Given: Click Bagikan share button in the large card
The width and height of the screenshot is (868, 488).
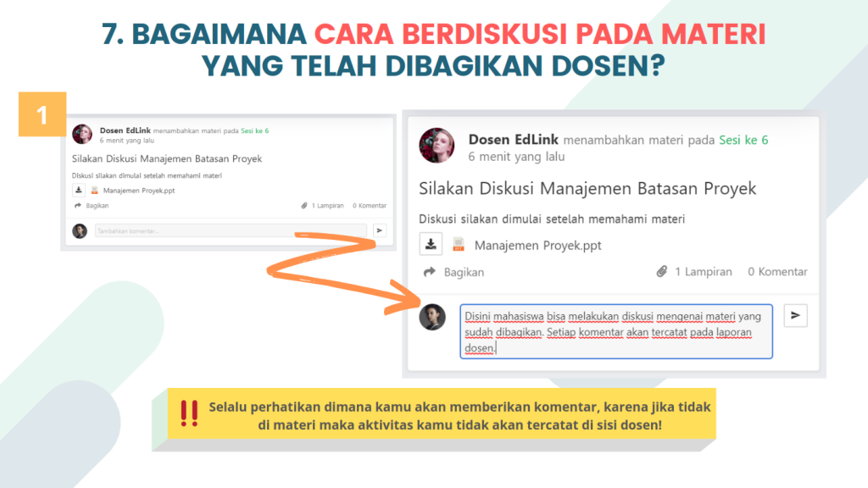Looking at the screenshot, I should (454, 272).
